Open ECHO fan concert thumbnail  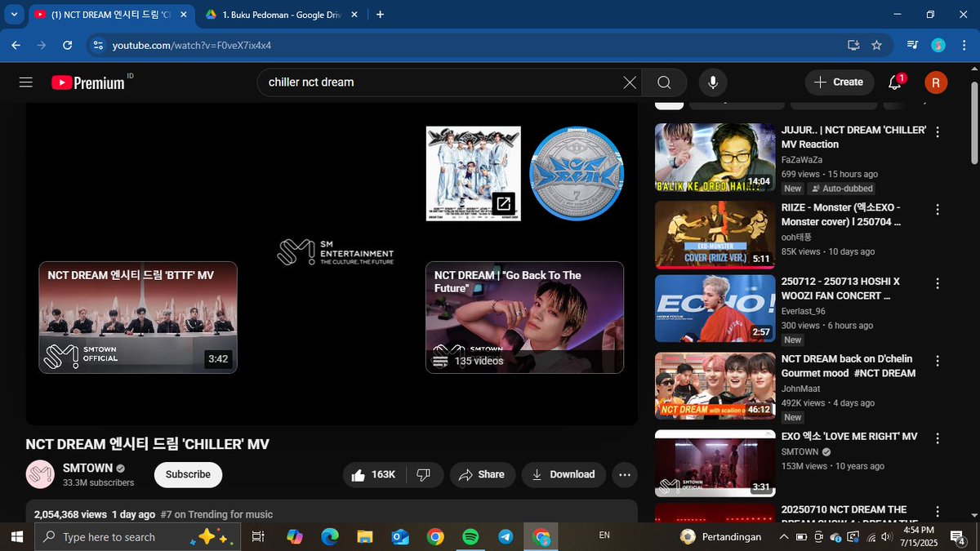pyautogui.click(x=715, y=309)
